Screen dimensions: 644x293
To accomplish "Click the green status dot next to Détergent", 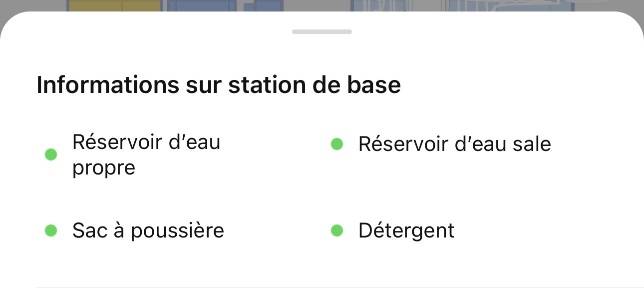I will pos(337,230).
